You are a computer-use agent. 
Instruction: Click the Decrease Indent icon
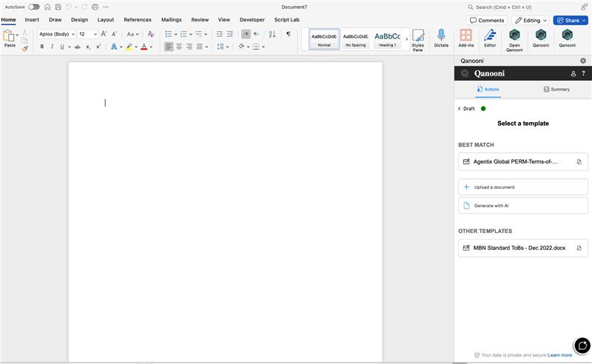tap(219, 34)
